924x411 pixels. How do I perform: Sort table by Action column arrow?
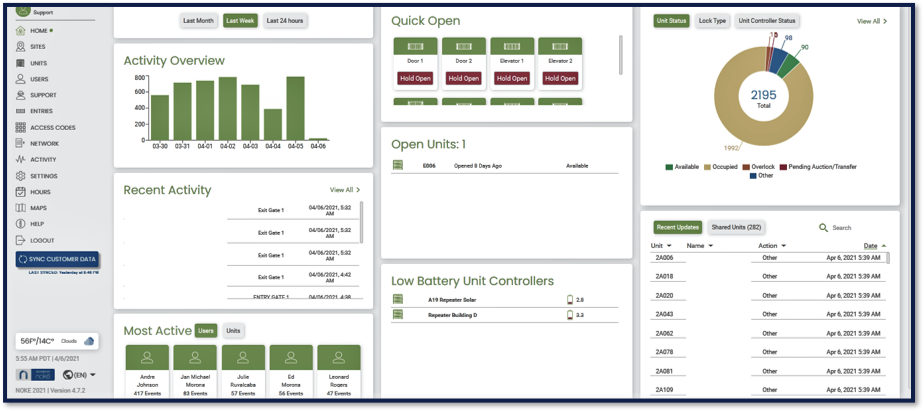point(783,246)
